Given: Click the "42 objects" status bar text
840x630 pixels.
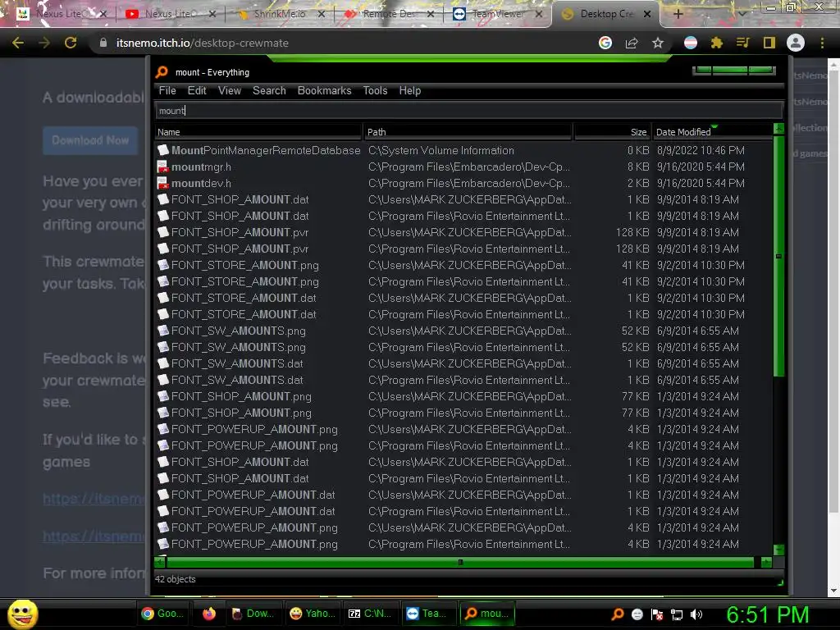Looking at the screenshot, I should [x=176, y=579].
